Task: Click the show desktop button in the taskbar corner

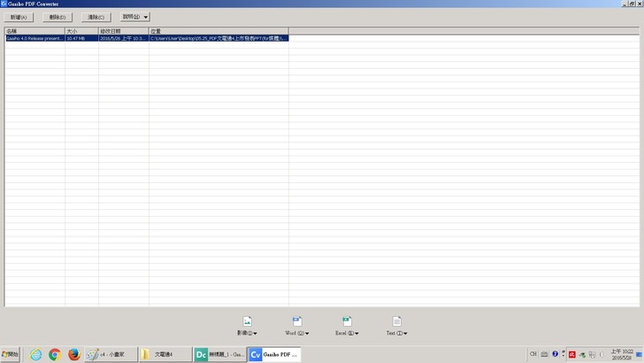Action: pos(639,354)
